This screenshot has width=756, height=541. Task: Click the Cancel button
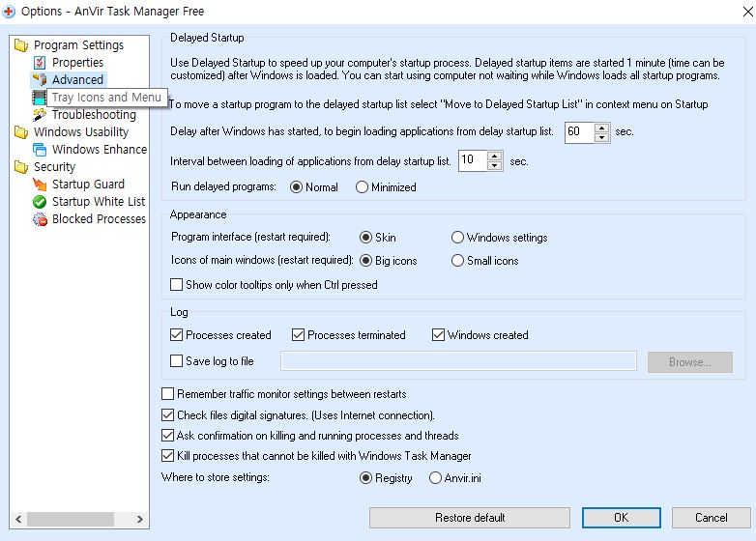pos(712,518)
